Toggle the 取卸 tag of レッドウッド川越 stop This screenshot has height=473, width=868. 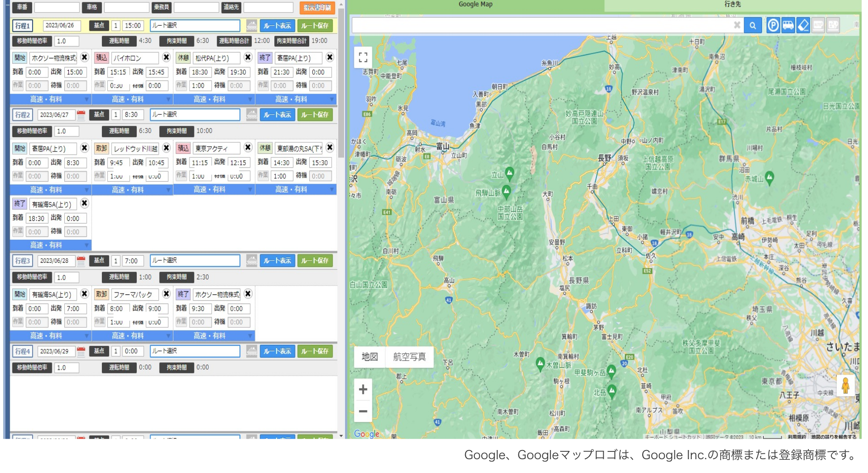pos(101,148)
